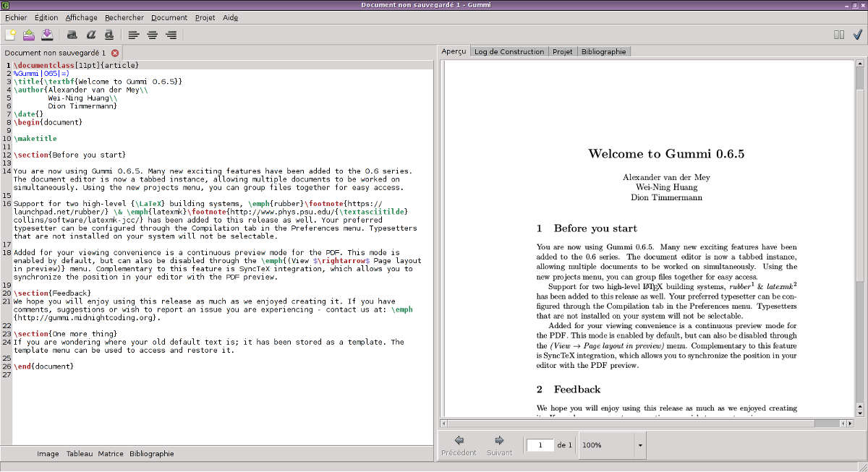Apply bold text formatting
Viewport: 868px width, 472px height.
point(72,34)
